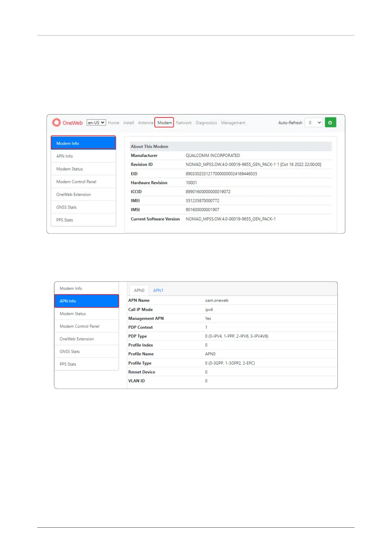
Task: Click the OneWeb logo
Action: click(x=67, y=123)
